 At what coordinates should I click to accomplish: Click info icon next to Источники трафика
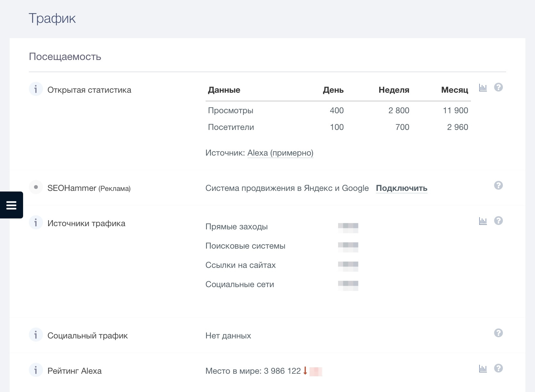tap(36, 222)
